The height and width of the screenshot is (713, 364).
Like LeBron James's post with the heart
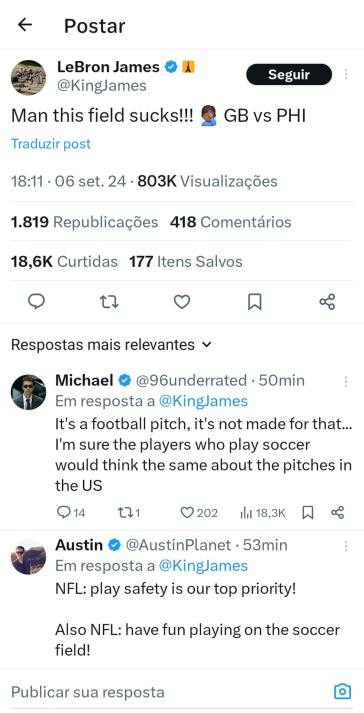pos(182,301)
